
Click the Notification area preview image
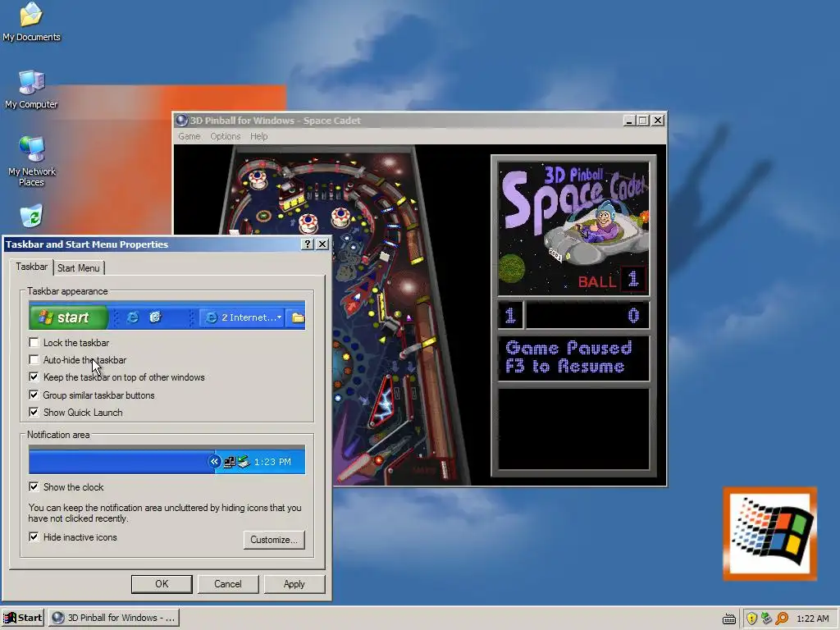coord(167,459)
